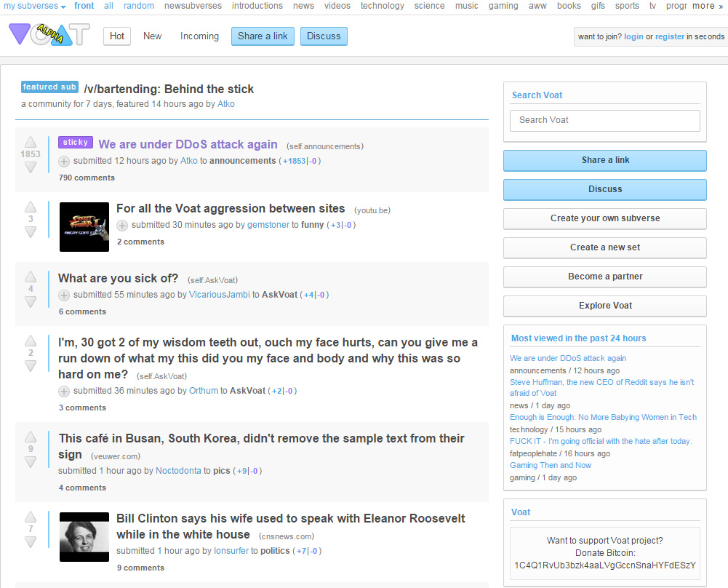
Task: Open the Street Fighter video thumbnail
Action: [x=84, y=227]
